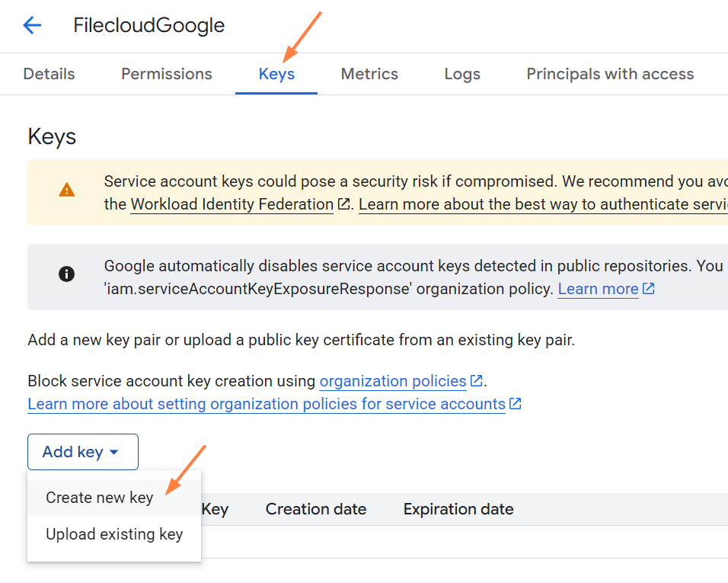The image size is (728, 583).
Task: Click external link icon after service accounts link
Action: point(516,404)
